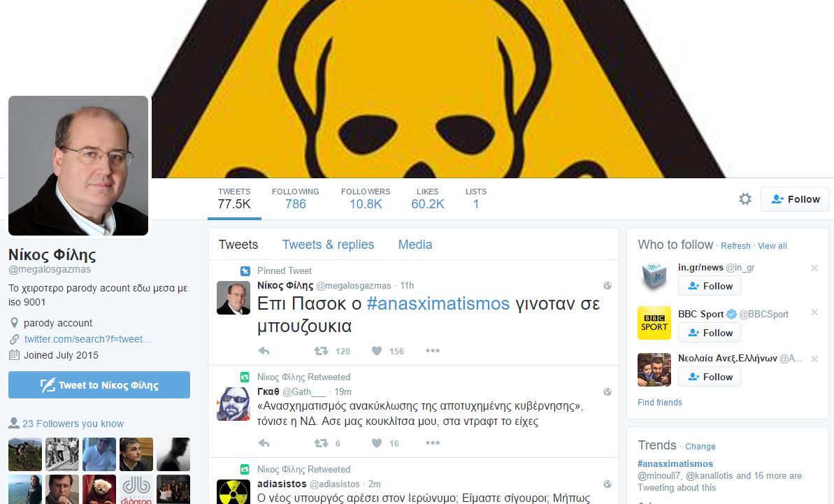Viewport: 834px width, 504px height.
Task: Open more options on the pinned tweet
Action: (433, 351)
